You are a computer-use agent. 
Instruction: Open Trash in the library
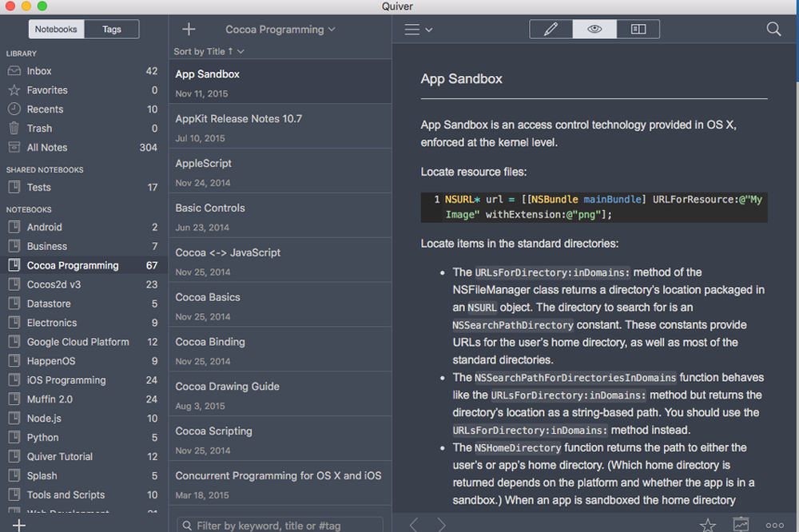pyautogui.click(x=84, y=129)
